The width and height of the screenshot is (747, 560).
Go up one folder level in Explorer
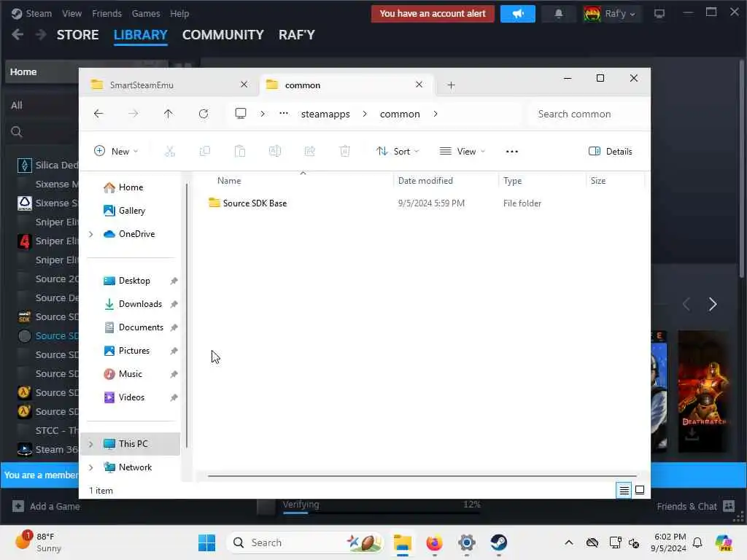(169, 114)
